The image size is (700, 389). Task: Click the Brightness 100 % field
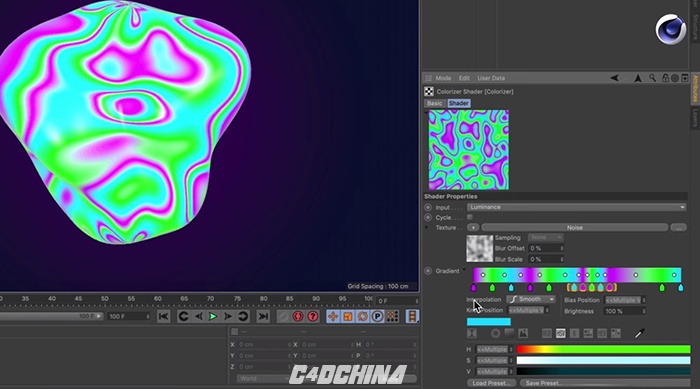tap(625, 311)
